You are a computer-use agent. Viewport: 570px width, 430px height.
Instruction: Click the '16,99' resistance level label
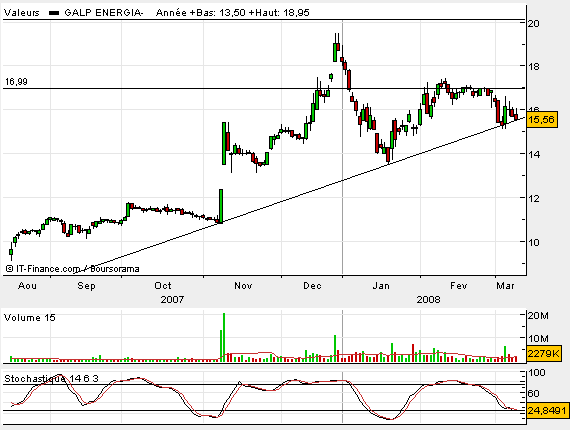(x=16, y=82)
